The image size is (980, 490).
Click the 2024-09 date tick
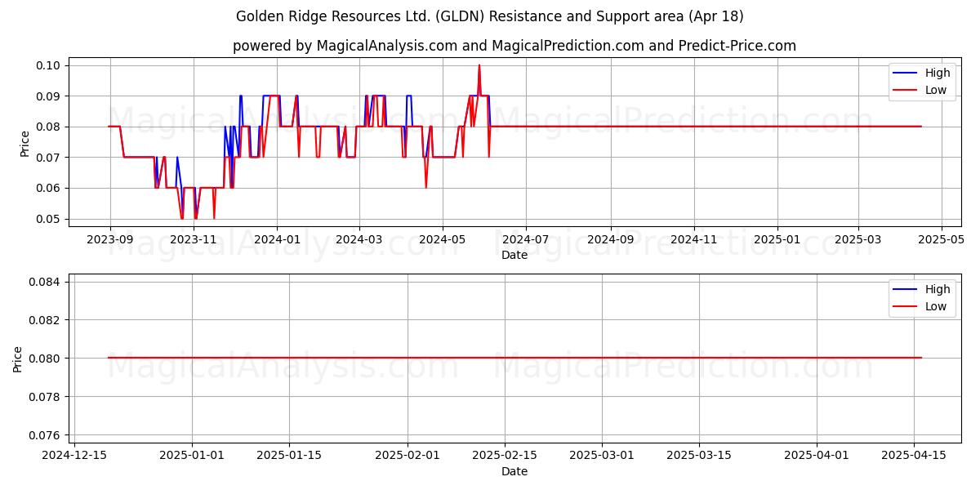click(x=611, y=239)
